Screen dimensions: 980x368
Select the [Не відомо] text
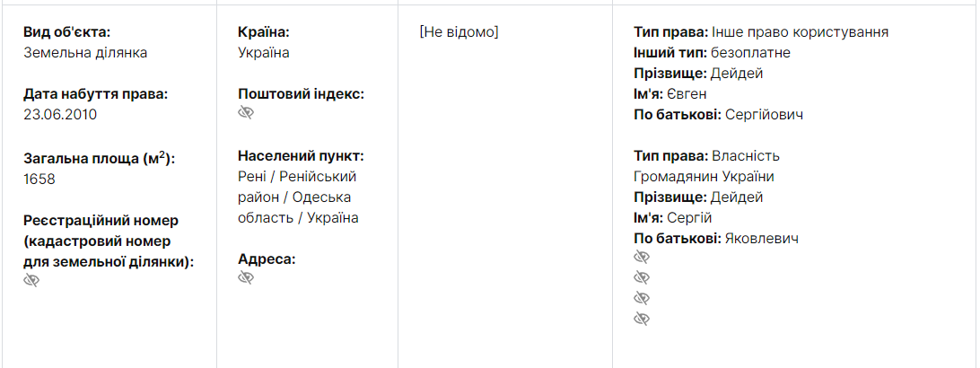click(x=459, y=32)
